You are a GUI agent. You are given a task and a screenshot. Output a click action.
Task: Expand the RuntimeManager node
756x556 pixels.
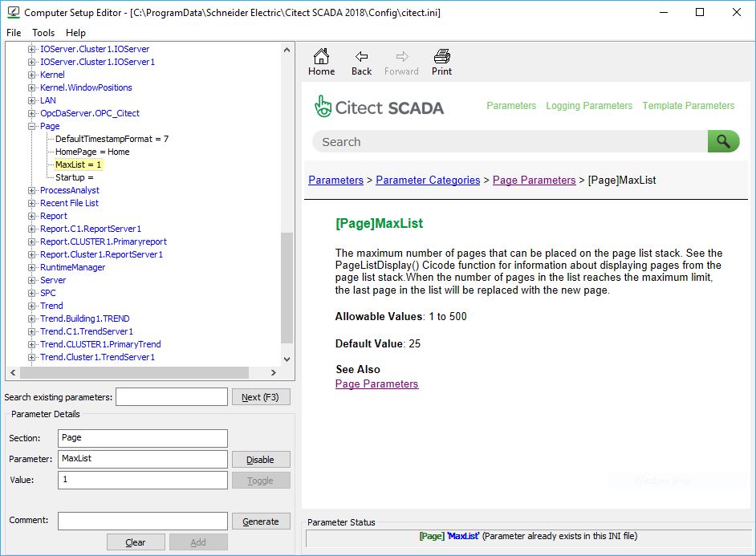coord(32,267)
